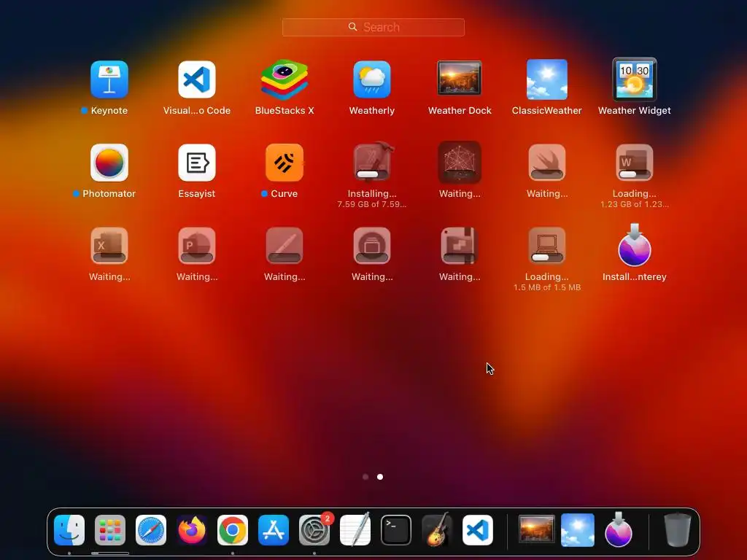Click the waiting app icon right of stacked-windows icon
The height and width of the screenshot is (560, 747).
(x=460, y=246)
